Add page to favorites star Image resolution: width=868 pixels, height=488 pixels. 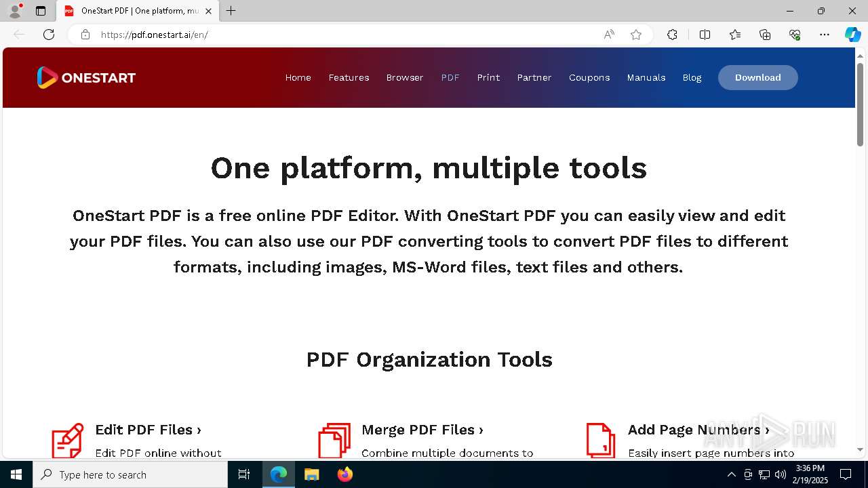pos(636,35)
